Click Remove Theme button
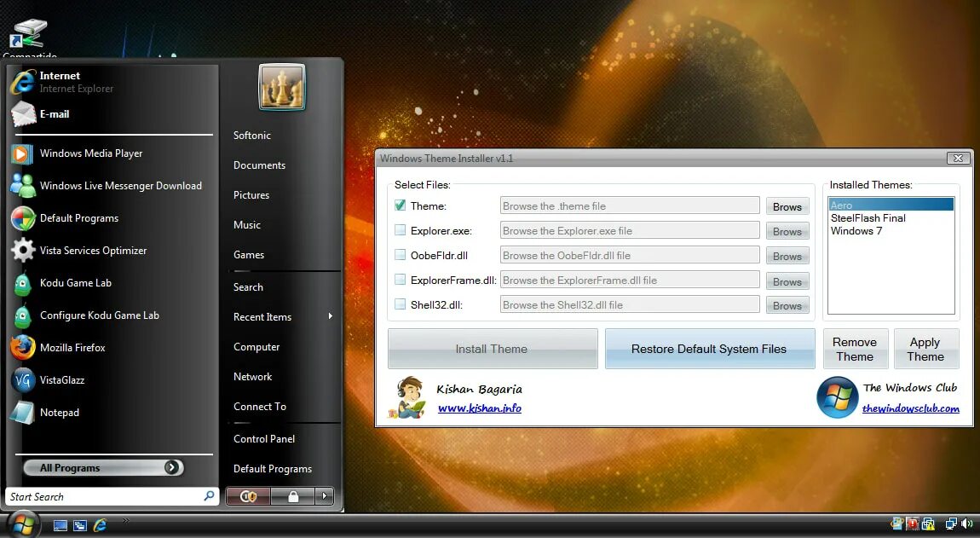This screenshot has height=538, width=980. click(855, 349)
